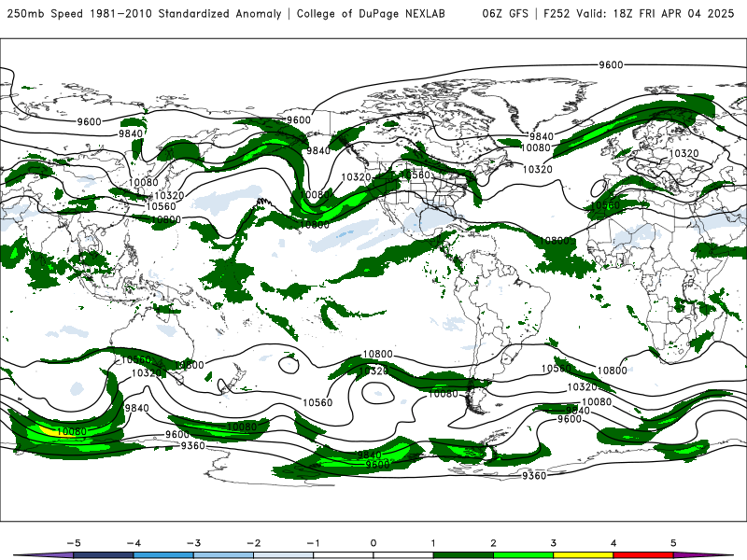This screenshot has width=747, height=560.
Task: Click the "2" colorbar tick label
Action: [x=494, y=543]
